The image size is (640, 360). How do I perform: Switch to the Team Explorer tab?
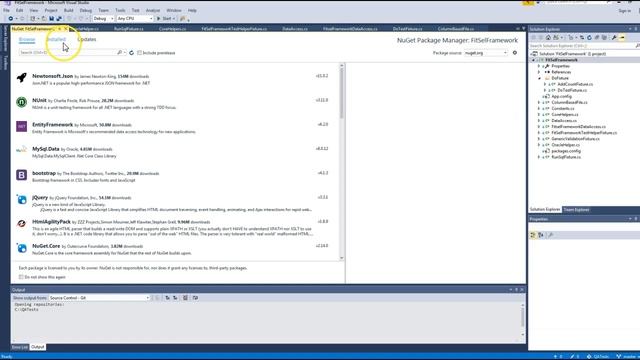(576, 210)
